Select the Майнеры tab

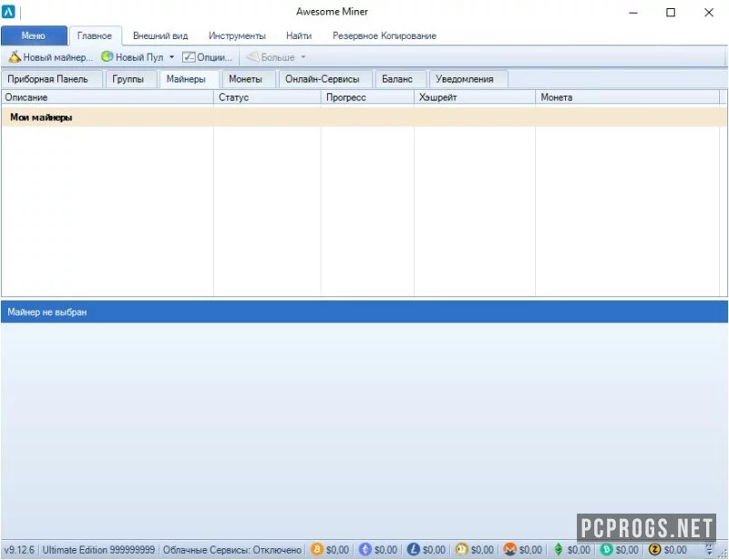(189, 79)
